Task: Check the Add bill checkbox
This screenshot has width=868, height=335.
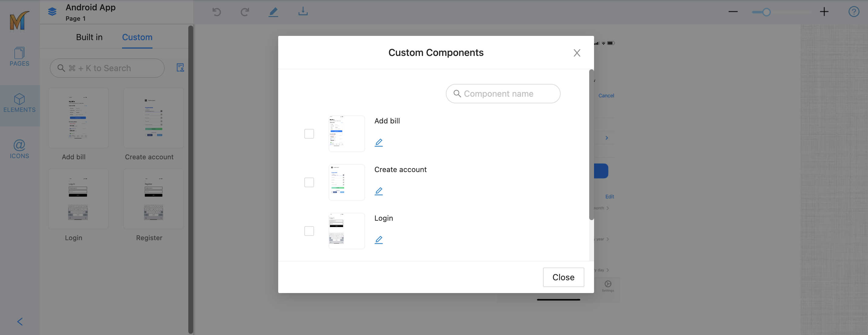Action: tap(309, 134)
